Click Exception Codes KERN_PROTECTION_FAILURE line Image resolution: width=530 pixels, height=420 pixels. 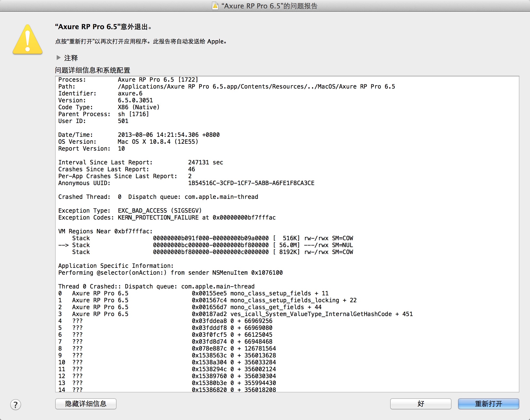(x=167, y=217)
